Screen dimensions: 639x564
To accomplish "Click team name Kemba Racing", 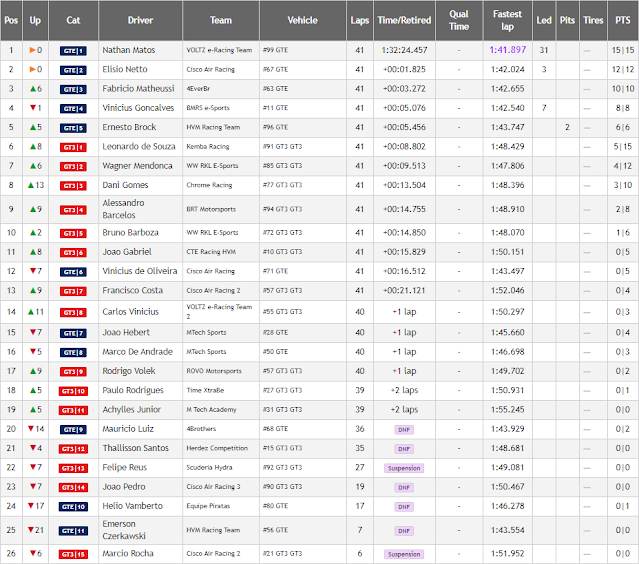I will pos(208,146).
